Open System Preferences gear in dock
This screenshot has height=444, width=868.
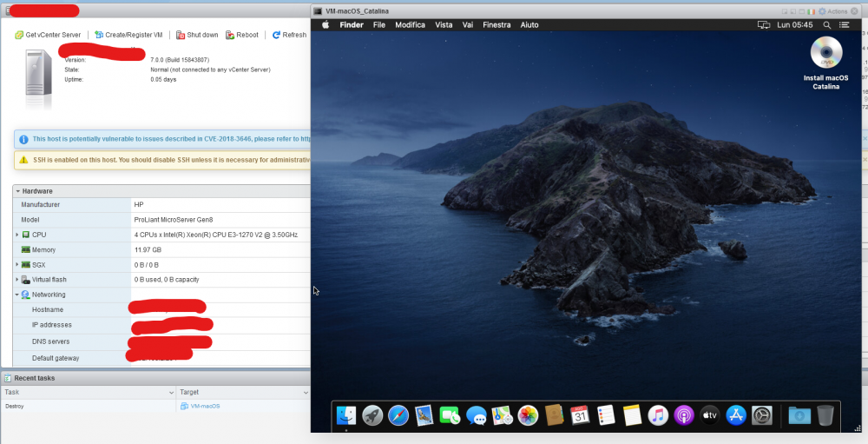[x=762, y=415]
